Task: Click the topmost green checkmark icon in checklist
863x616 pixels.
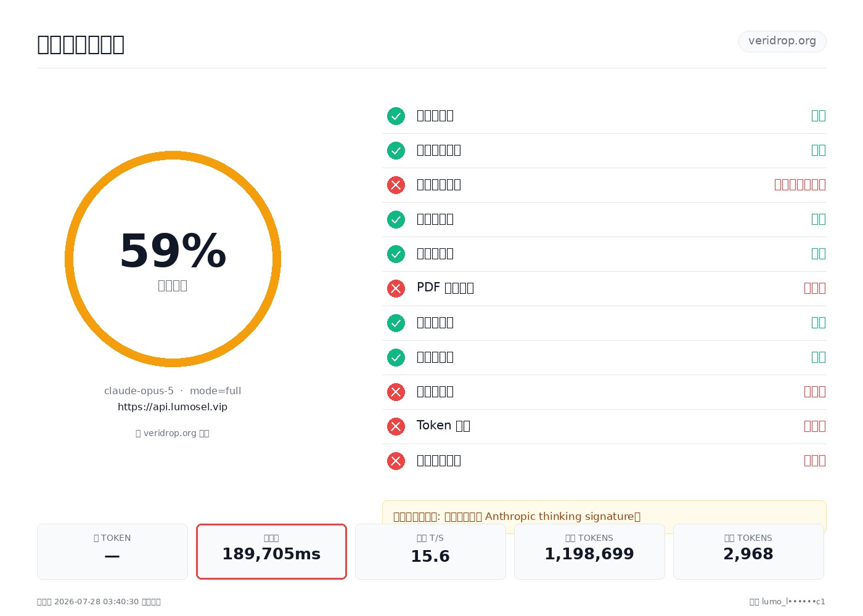Action: pyautogui.click(x=396, y=116)
